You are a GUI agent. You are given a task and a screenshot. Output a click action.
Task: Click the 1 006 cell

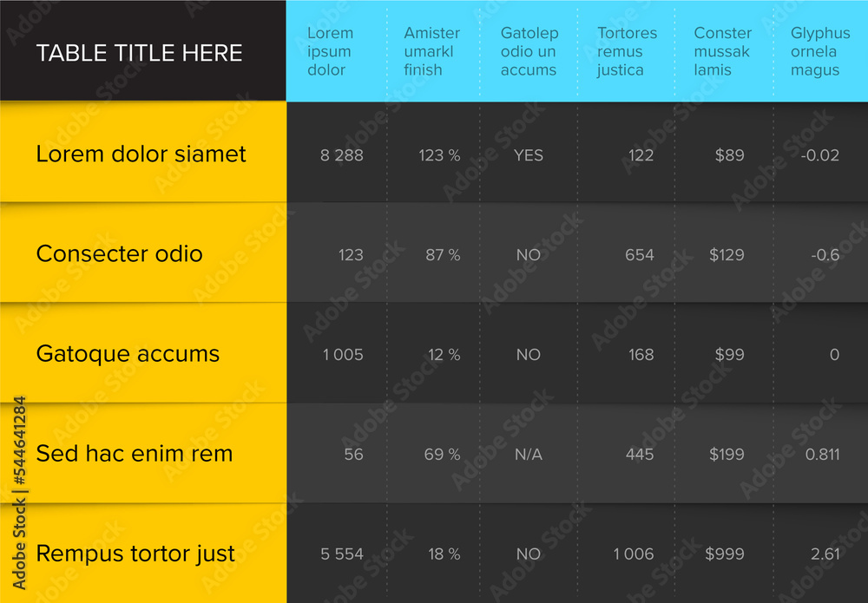coord(634,554)
